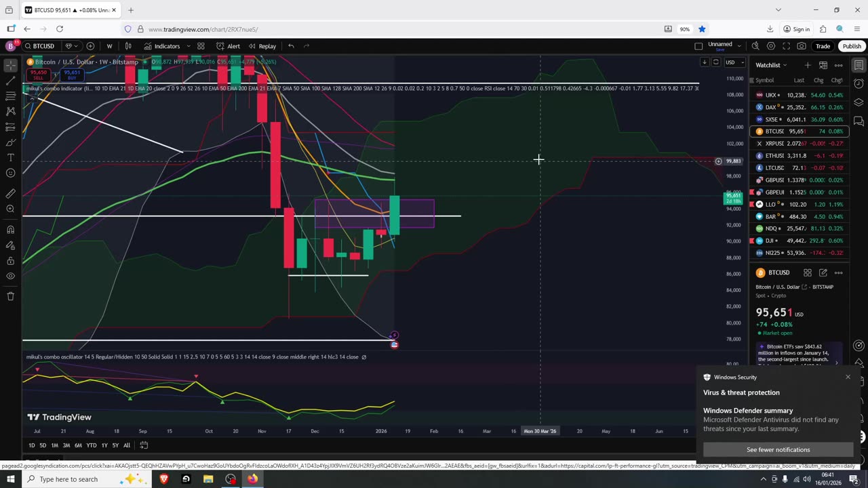Open the BTCUSD edit note icon
The image size is (868, 488).
click(x=823, y=272)
